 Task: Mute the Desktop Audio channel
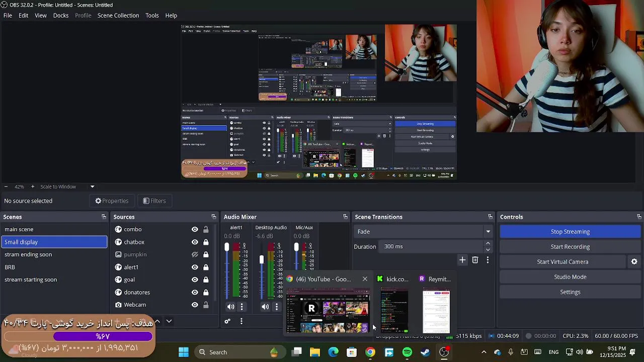point(265,307)
